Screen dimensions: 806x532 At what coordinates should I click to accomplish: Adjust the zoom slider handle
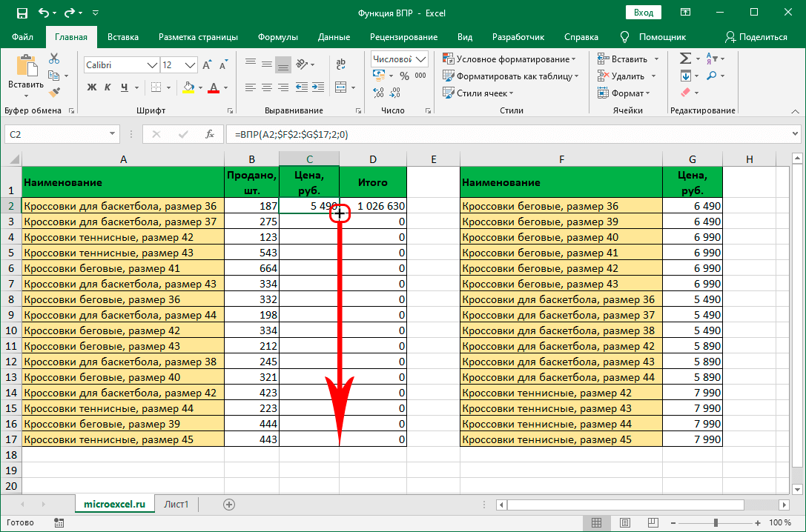coord(716,523)
